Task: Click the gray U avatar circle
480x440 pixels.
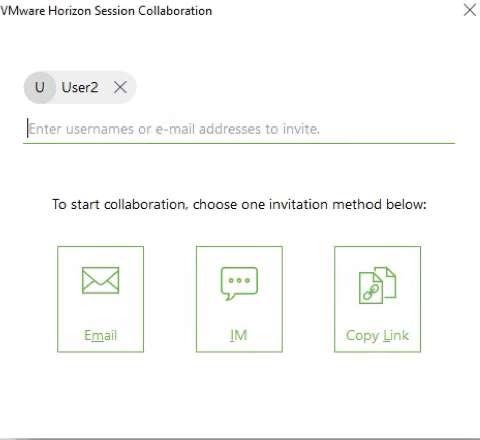Action: click(40, 87)
